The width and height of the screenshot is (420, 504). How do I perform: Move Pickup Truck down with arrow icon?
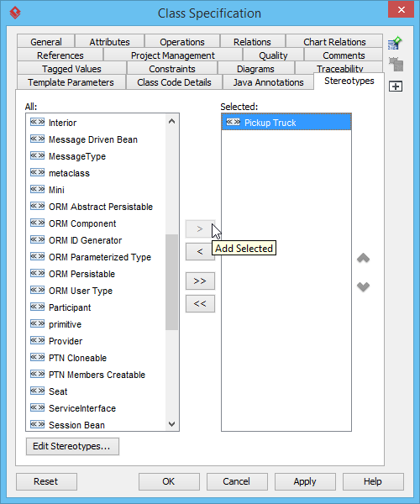(363, 286)
